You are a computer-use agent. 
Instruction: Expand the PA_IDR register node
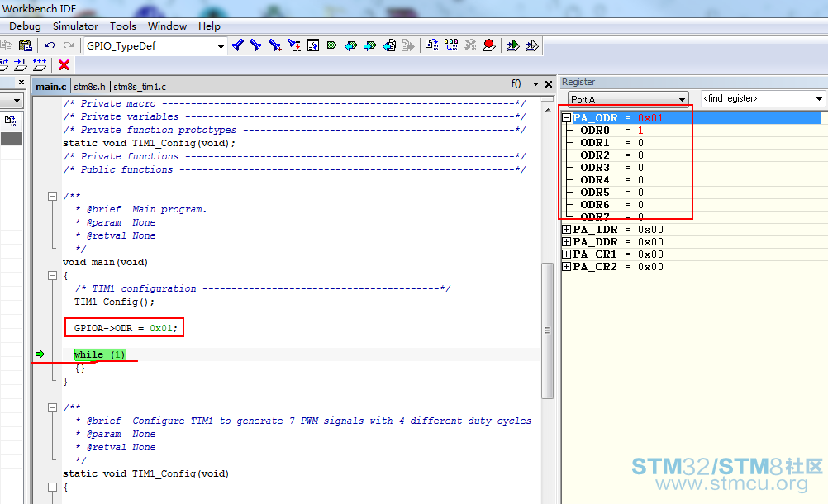click(566, 229)
